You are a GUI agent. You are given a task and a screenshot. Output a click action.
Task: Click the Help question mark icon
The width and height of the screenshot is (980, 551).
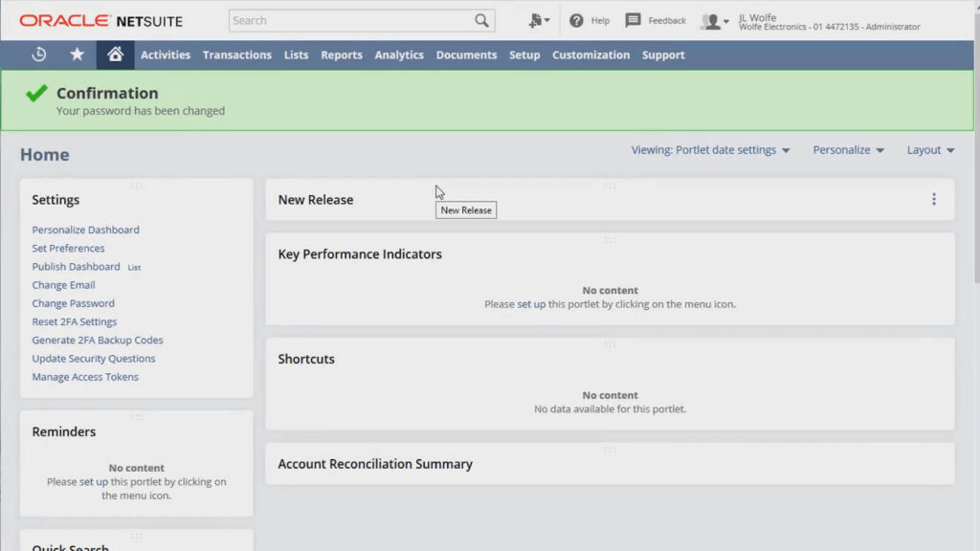tap(576, 21)
